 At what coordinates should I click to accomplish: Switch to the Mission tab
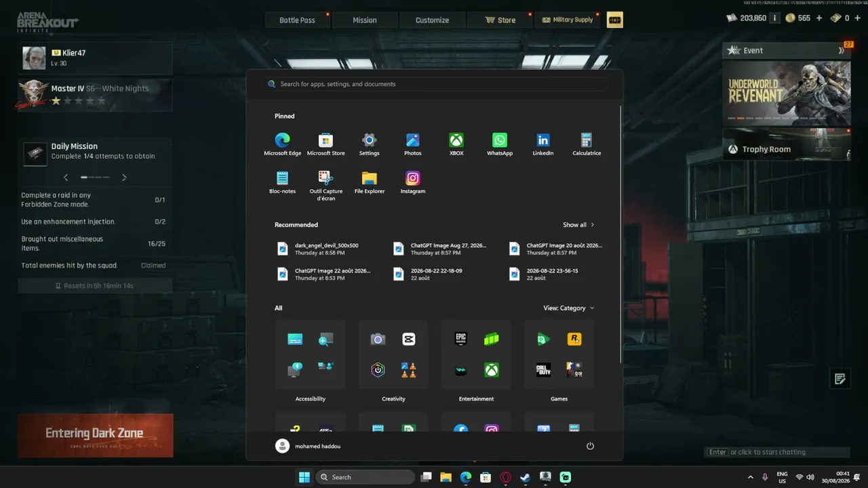tap(365, 20)
